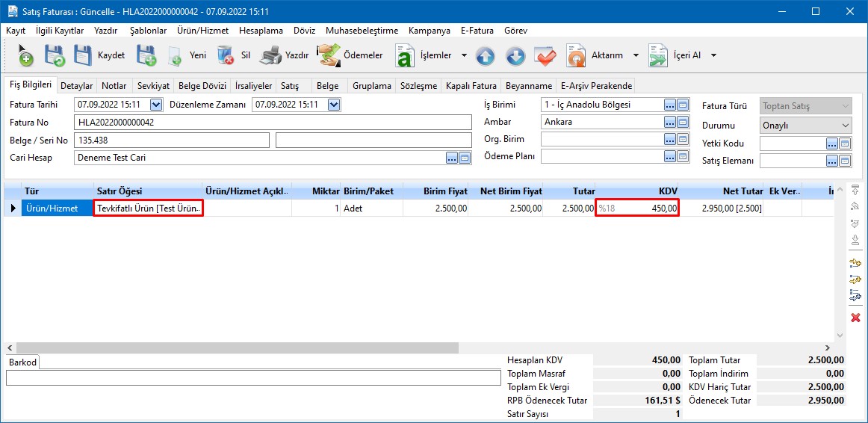Screen dimensions: 868x423
Task: Expand the Aktarım dropdown arrow
Action: (x=636, y=55)
